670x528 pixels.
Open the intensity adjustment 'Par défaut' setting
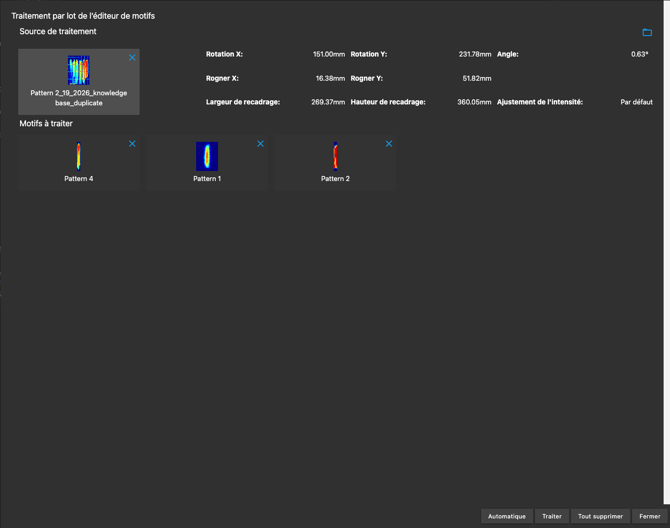(636, 102)
